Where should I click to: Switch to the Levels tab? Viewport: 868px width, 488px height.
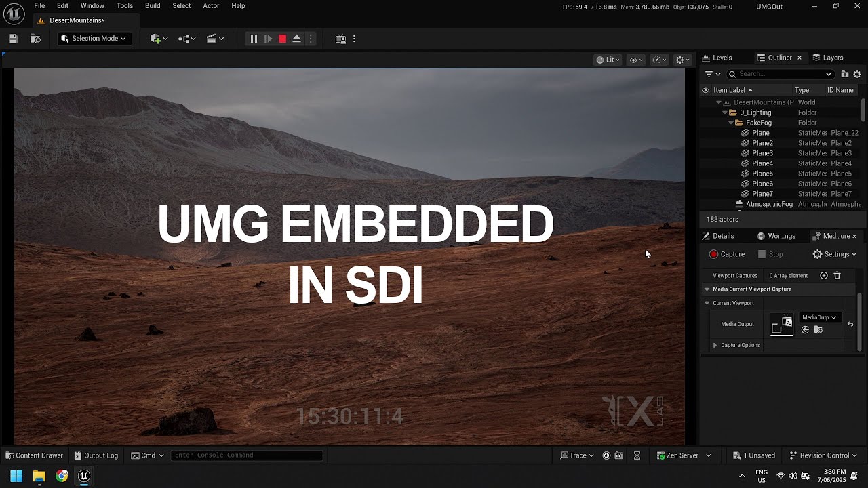(x=717, y=58)
